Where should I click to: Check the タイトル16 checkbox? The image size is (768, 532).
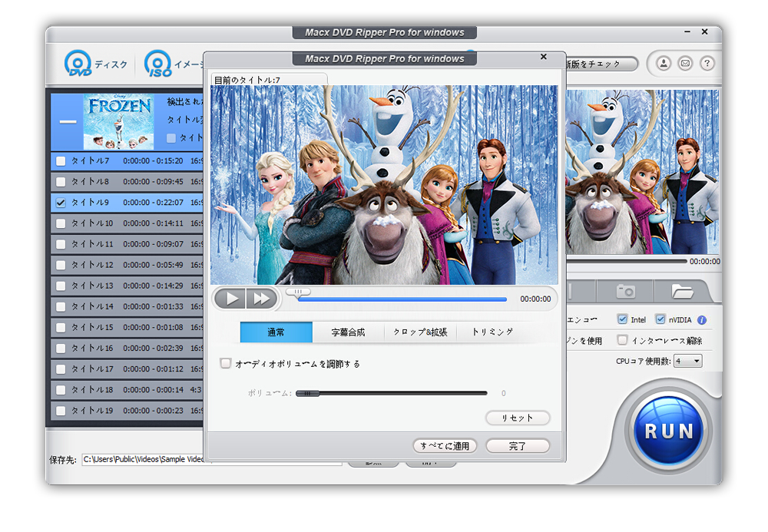[x=61, y=349]
